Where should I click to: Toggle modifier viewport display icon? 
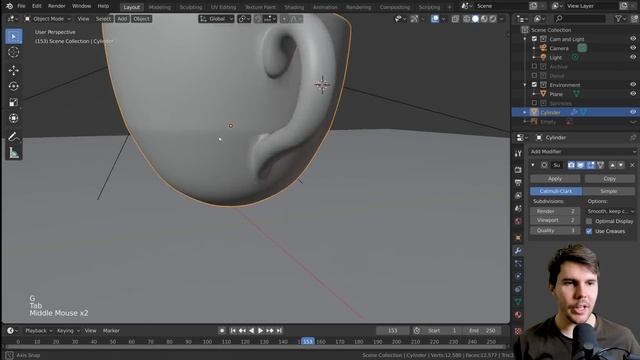coord(580,165)
